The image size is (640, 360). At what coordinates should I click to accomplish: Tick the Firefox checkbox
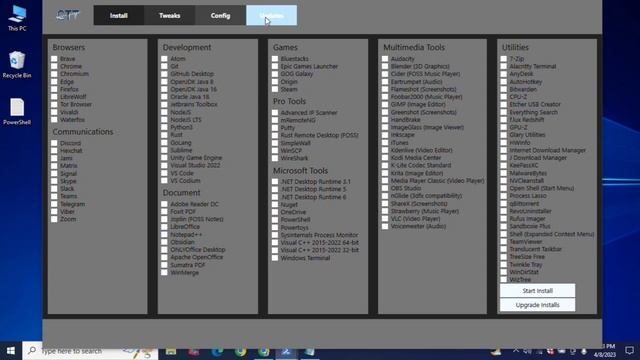pos(54,89)
